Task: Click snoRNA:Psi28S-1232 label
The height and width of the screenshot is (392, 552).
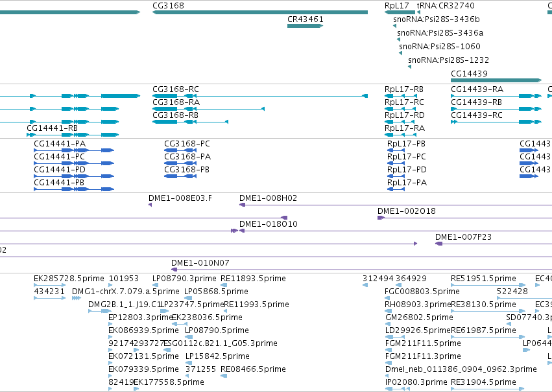Action: click(x=448, y=60)
